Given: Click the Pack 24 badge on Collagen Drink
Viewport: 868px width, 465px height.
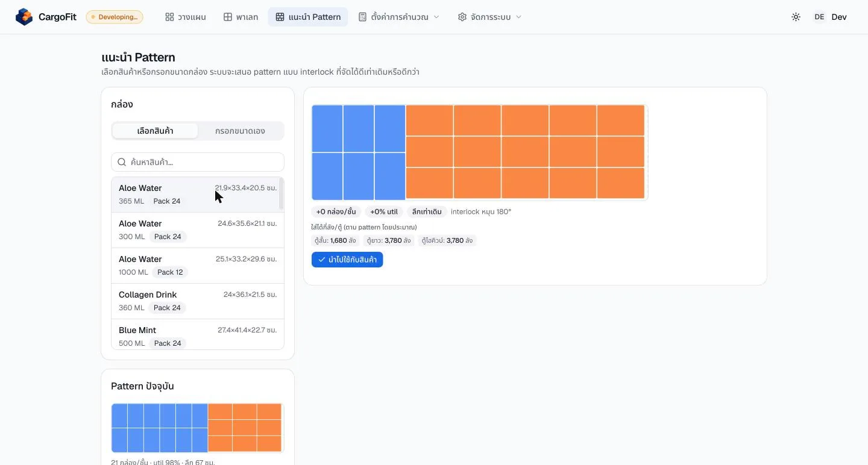Looking at the screenshot, I should coord(167,308).
